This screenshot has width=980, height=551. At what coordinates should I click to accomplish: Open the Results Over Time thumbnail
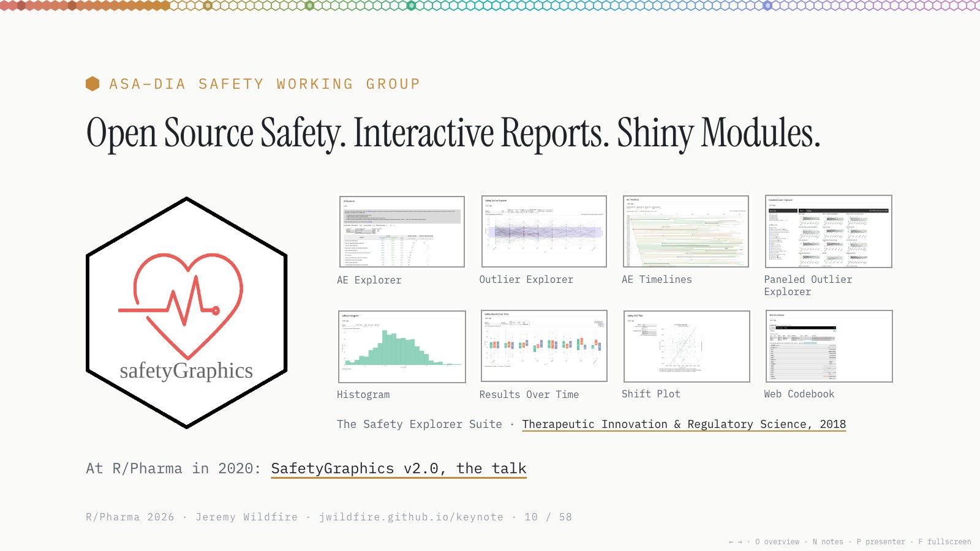[544, 346]
